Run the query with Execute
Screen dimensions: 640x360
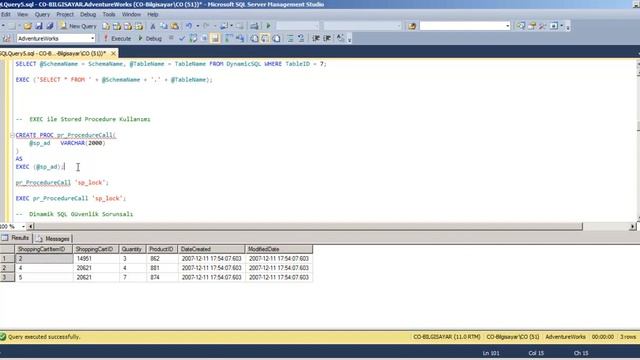(117, 38)
